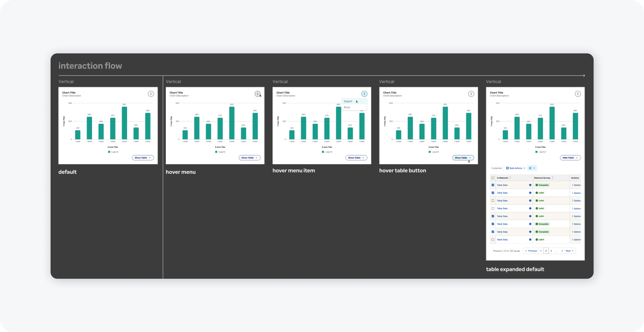Click kebab icon on hover table button card
Viewport: 644px width, 332px height.
pos(471,94)
